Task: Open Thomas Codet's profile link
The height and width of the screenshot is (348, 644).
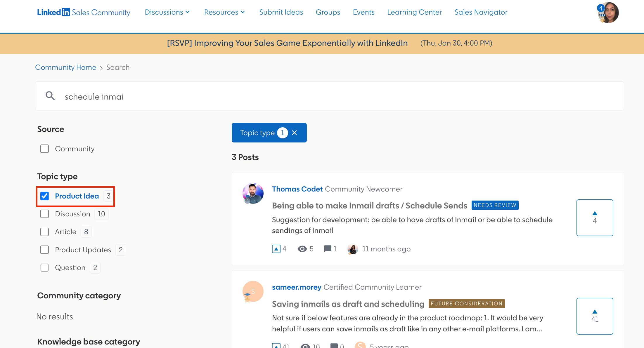Action: 297,189
